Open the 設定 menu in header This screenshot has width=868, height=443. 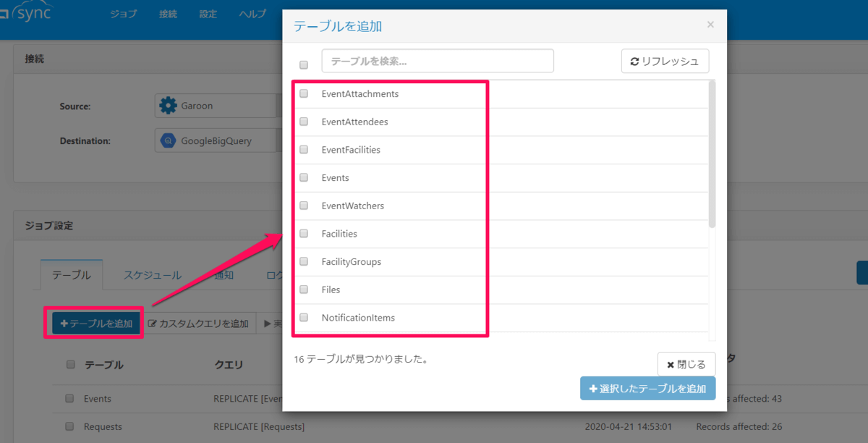pos(208,14)
